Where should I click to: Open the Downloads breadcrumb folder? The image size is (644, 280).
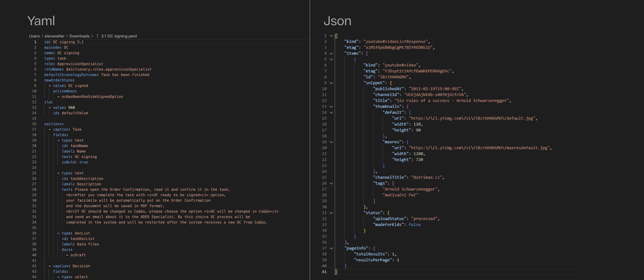pyautogui.click(x=79, y=36)
